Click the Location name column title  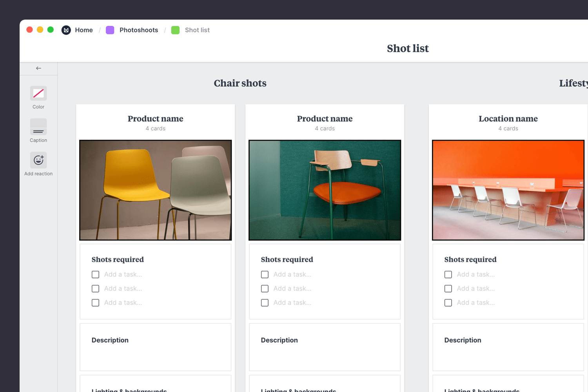508,119
